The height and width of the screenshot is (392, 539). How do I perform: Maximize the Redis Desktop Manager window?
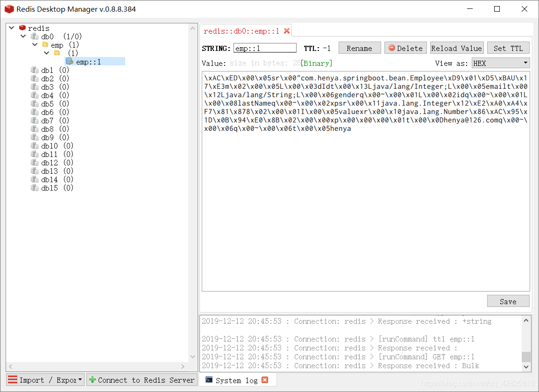point(497,9)
